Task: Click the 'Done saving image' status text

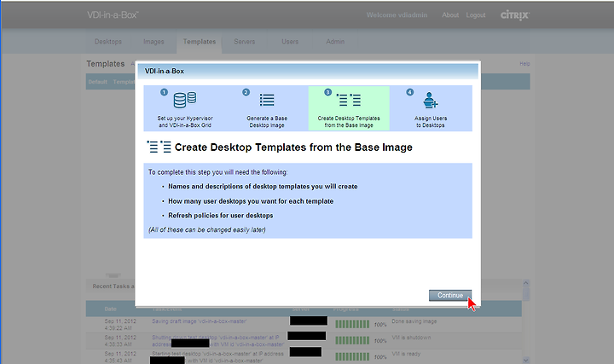Action: point(414,321)
